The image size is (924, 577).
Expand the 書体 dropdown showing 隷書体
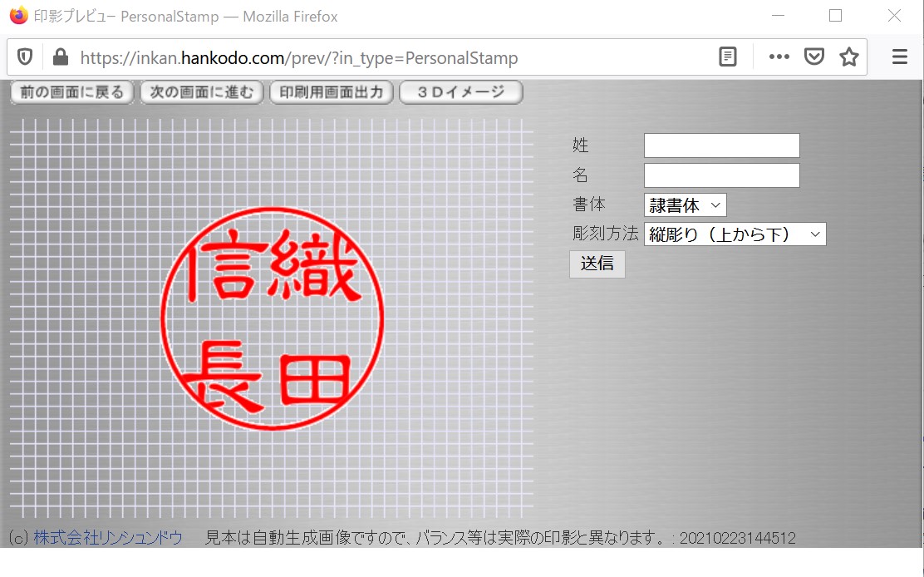pos(685,205)
